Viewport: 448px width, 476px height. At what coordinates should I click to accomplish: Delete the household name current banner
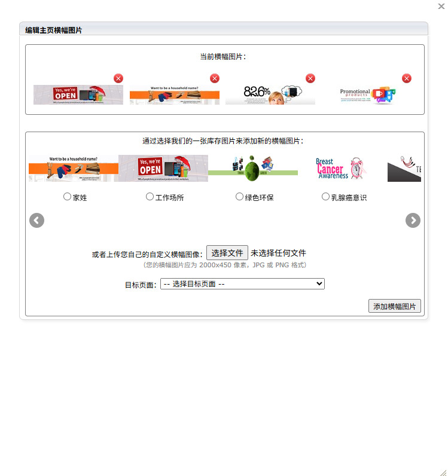point(215,78)
